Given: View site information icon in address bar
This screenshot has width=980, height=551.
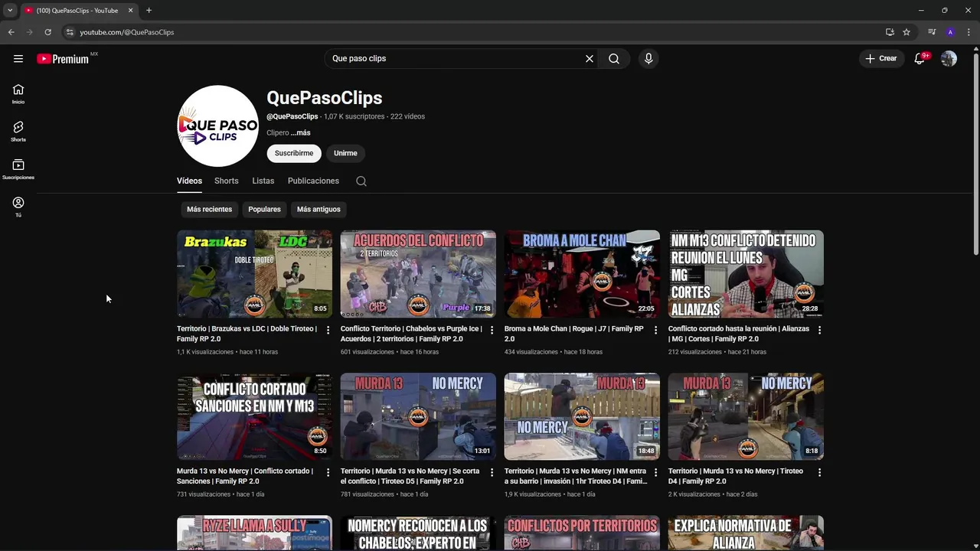Looking at the screenshot, I should pyautogui.click(x=70, y=32).
